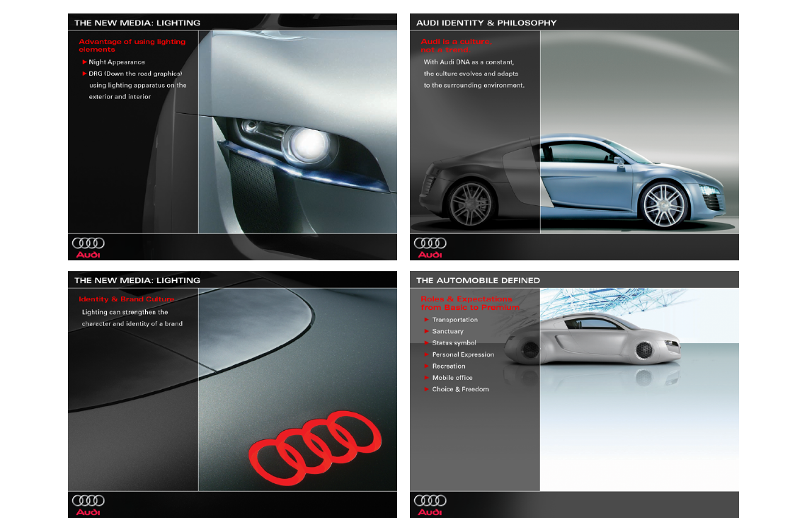Select the red arrow bullet beside Night Appearance
The width and height of the screenshot is (807, 532).
point(84,62)
